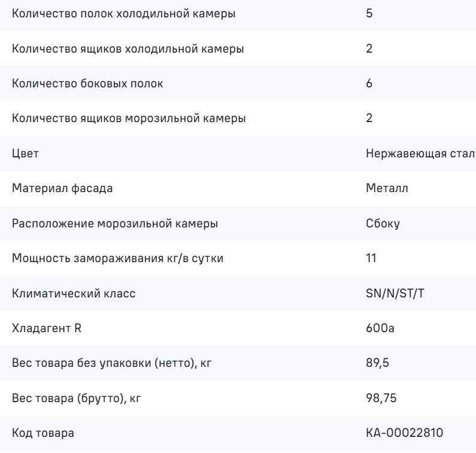
Task: Click 'Расположение морозильной камеры' label
Action: pyautogui.click(x=115, y=223)
